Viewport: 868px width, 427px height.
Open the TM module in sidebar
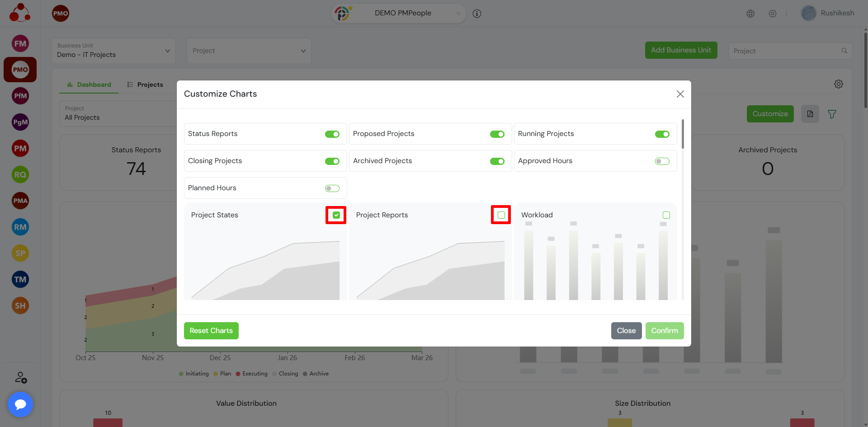point(20,279)
